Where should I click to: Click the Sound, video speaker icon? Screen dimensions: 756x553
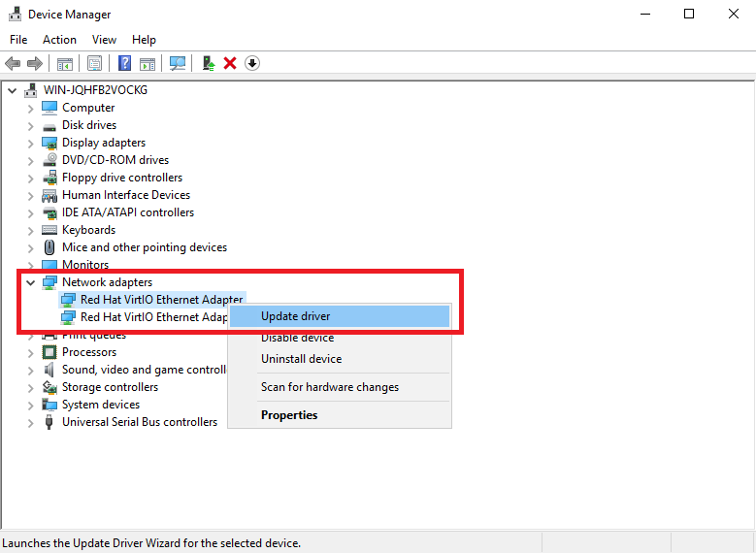(x=49, y=370)
